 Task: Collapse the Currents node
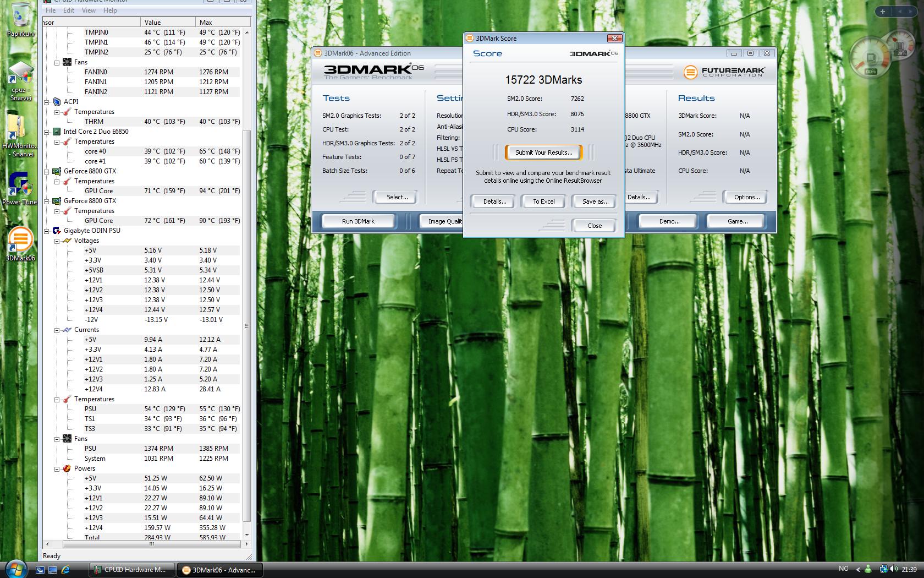tap(57, 330)
